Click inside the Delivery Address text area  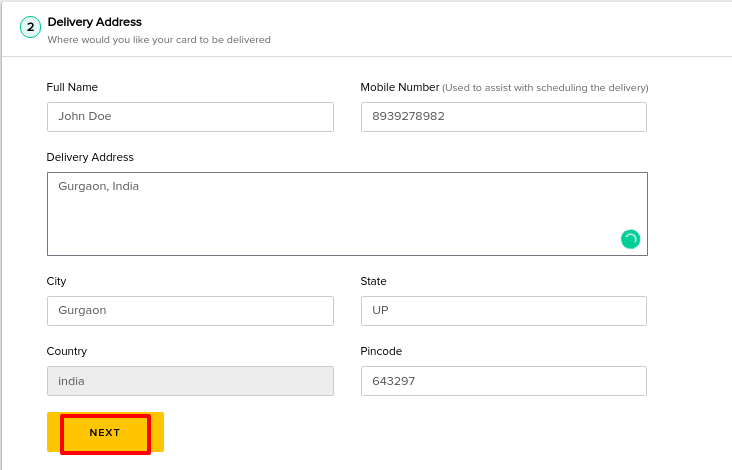coord(347,214)
